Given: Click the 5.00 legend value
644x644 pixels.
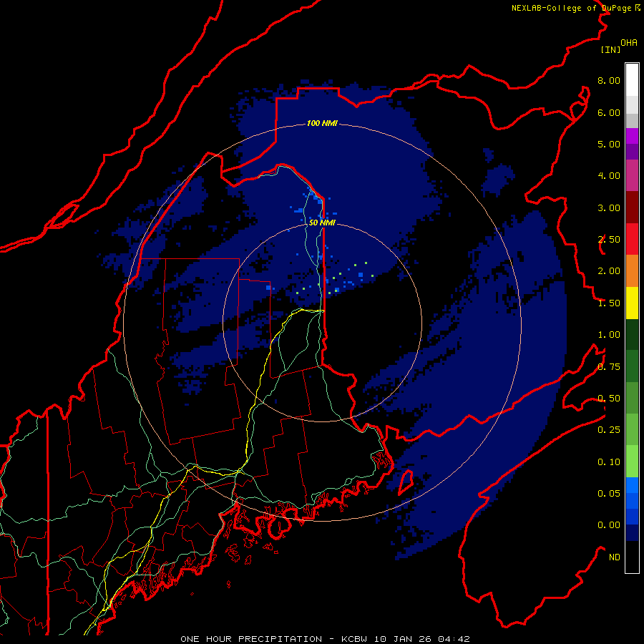Looking at the screenshot, I should coord(609,144).
